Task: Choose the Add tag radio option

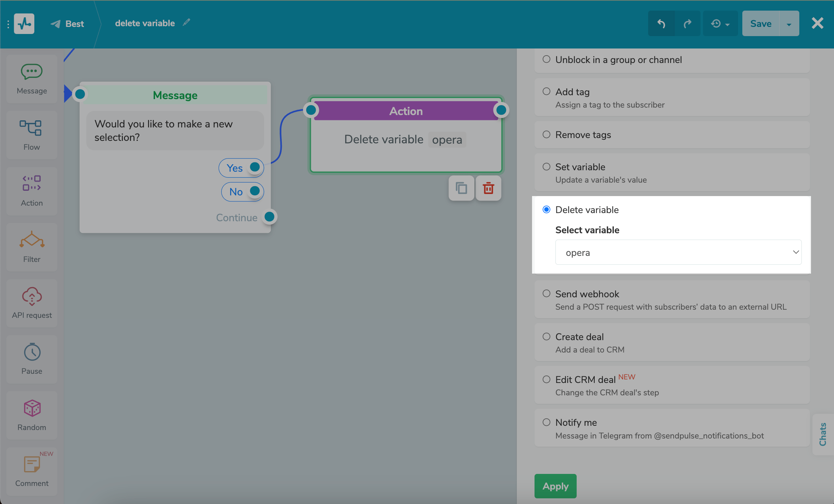Action: point(547,92)
